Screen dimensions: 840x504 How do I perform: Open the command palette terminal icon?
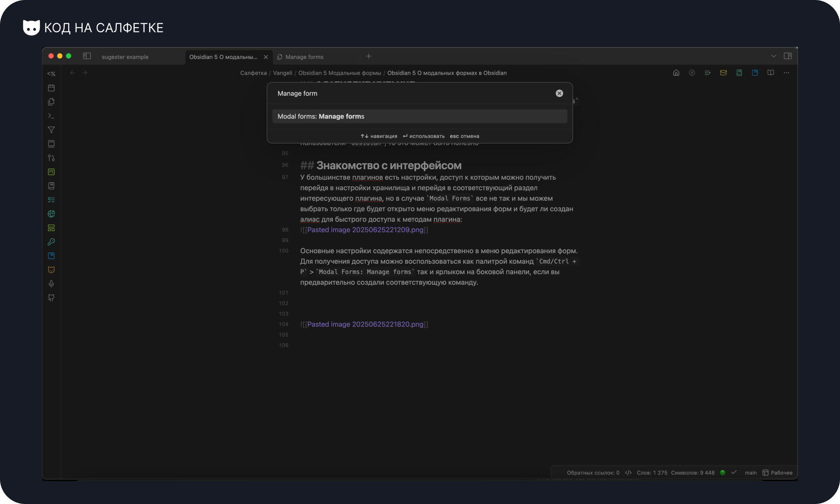(x=51, y=116)
